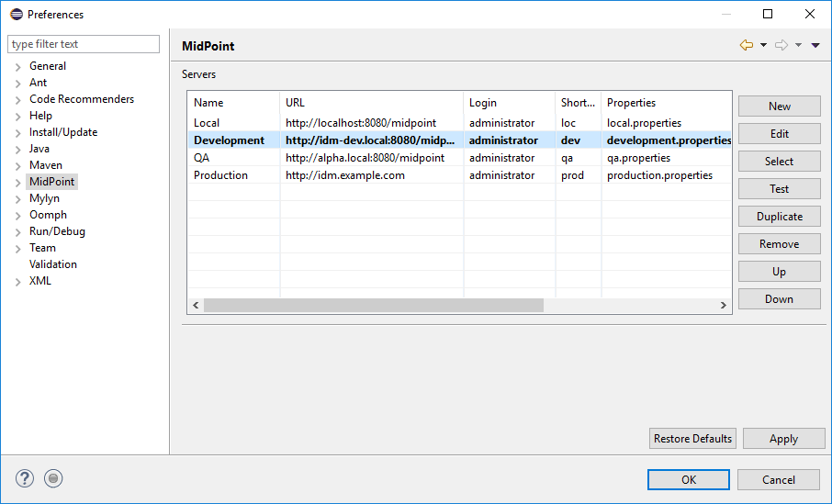Go back with the yellow Back arrow

click(x=746, y=45)
